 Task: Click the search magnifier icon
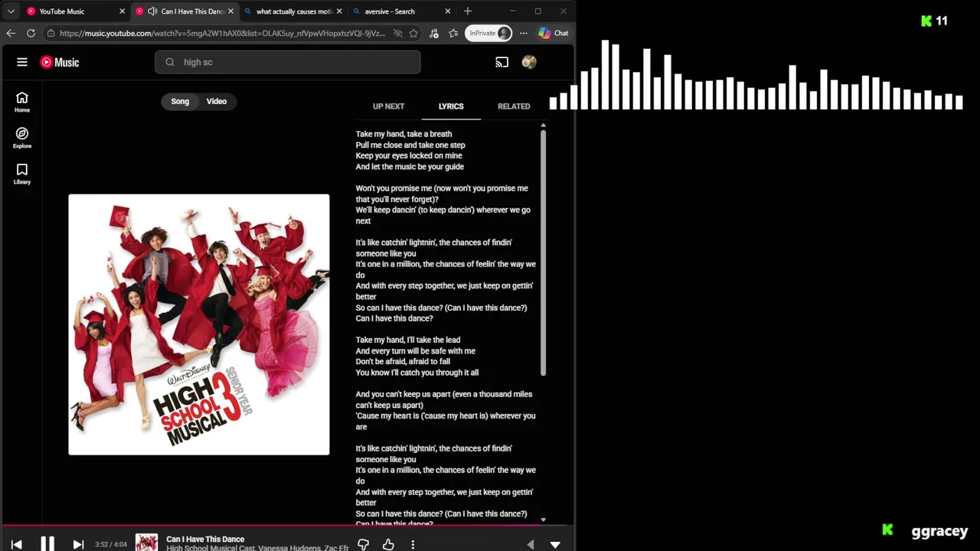tap(170, 62)
